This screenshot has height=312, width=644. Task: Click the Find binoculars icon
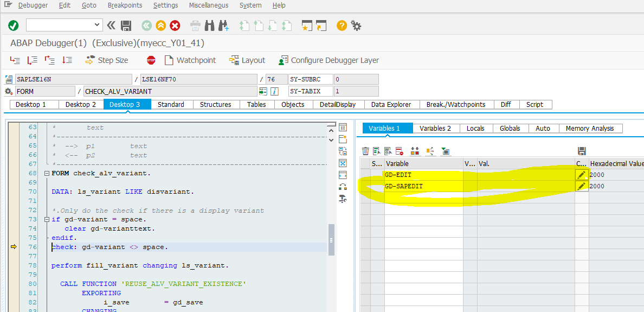pos(209,26)
